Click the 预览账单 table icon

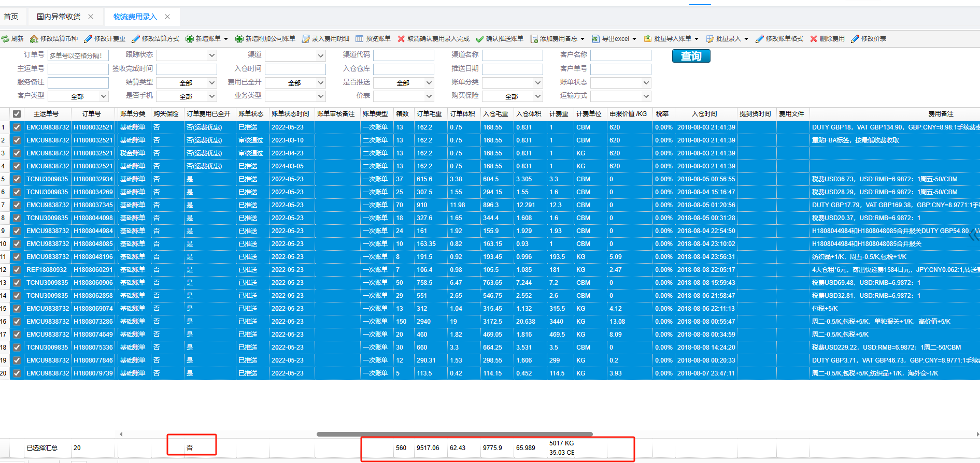360,39
